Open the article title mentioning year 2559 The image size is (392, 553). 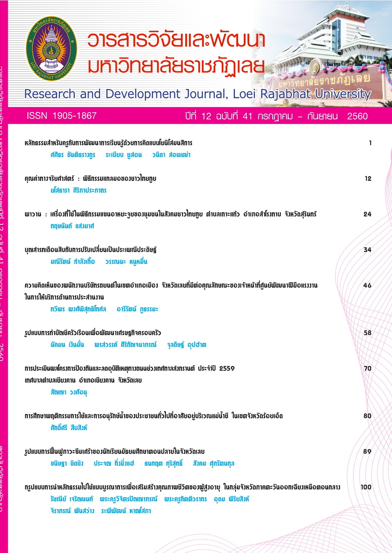click(x=129, y=368)
